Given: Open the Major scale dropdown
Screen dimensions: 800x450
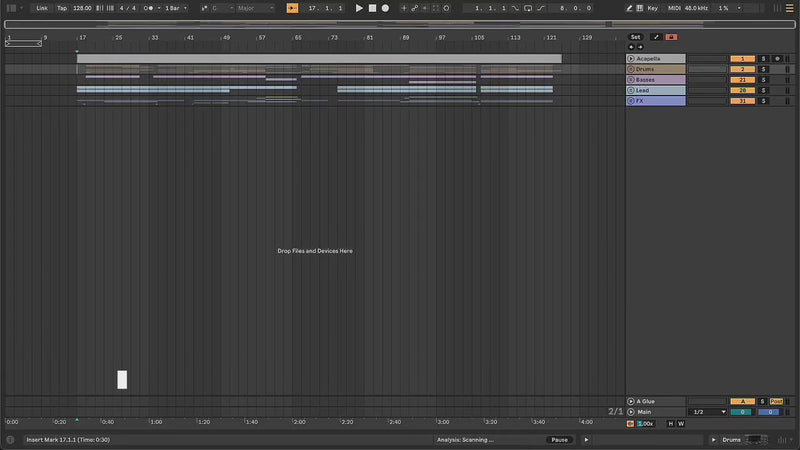Looking at the screenshot, I should coord(255,8).
